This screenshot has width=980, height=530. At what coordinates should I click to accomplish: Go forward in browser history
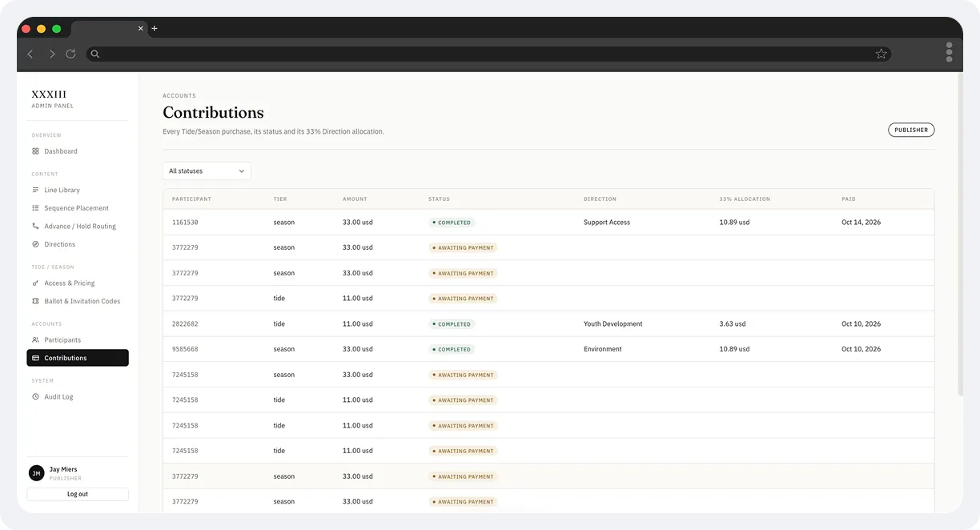point(51,54)
